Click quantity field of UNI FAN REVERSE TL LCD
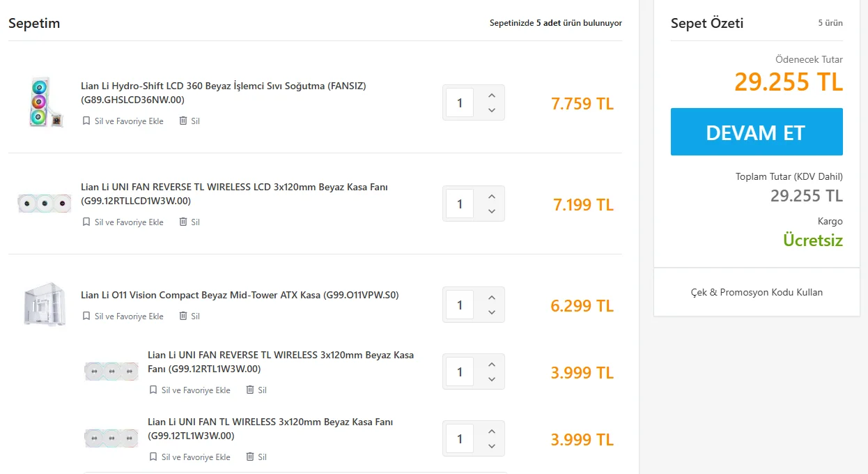Screen dimensions: 868x474 460,204
